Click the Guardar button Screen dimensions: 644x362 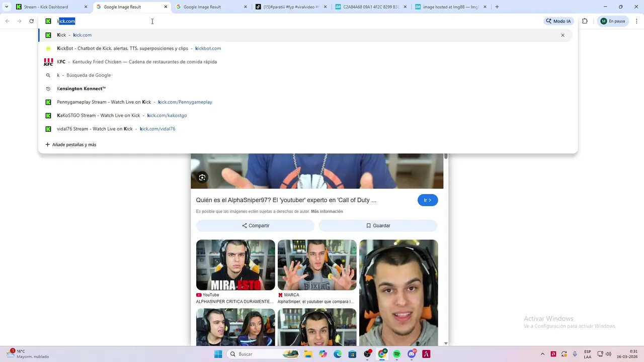(x=378, y=226)
